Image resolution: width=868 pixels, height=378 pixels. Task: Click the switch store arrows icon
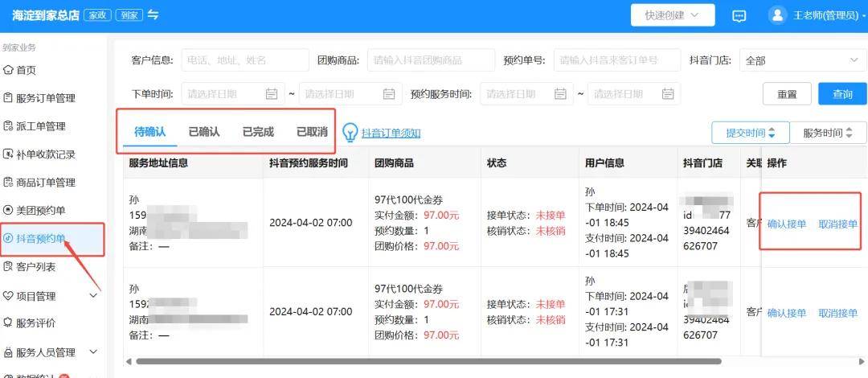point(153,15)
